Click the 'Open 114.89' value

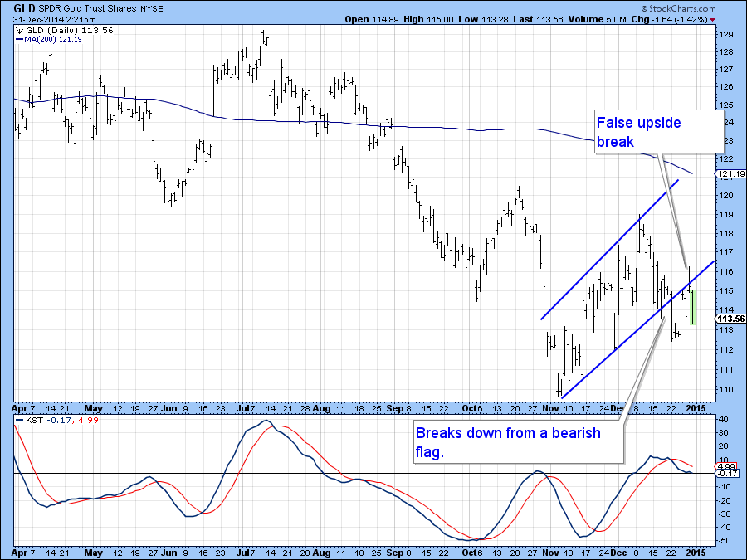coord(372,20)
